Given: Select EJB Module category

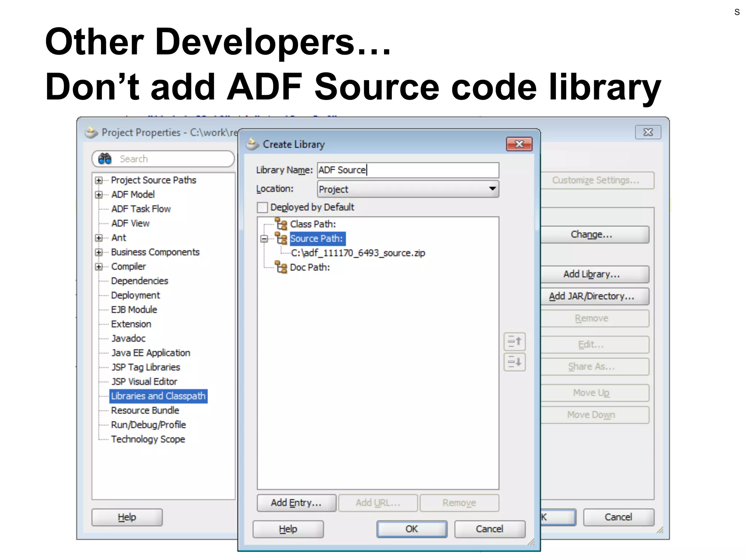Looking at the screenshot, I should (x=134, y=310).
